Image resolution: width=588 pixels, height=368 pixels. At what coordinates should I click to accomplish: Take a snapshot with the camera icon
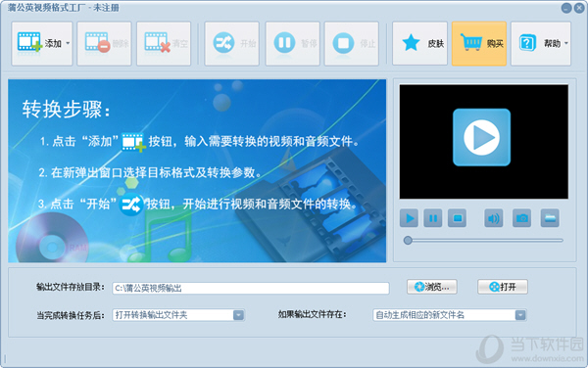521,218
